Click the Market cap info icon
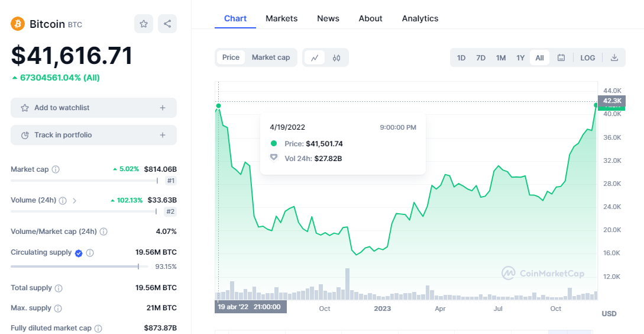The width and height of the screenshot is (644, 334). coord(56,169)
